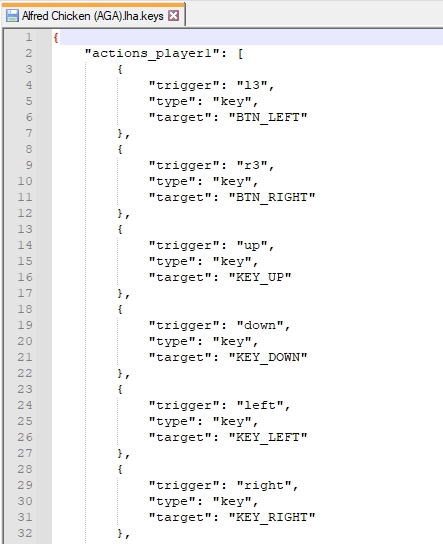This screenshot has width=443, height=544.
Task: Place cursor on the red opening brace
Action: [56, 37]
